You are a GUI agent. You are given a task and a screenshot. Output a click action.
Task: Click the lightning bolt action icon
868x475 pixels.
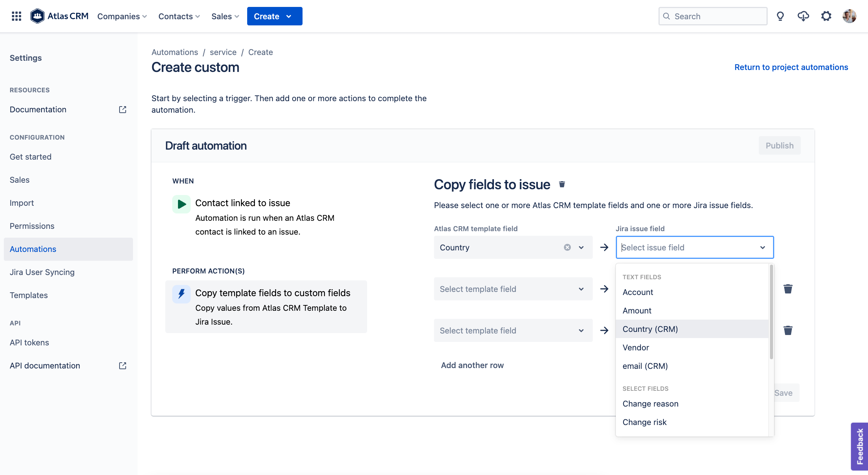[x=181, y=294]
